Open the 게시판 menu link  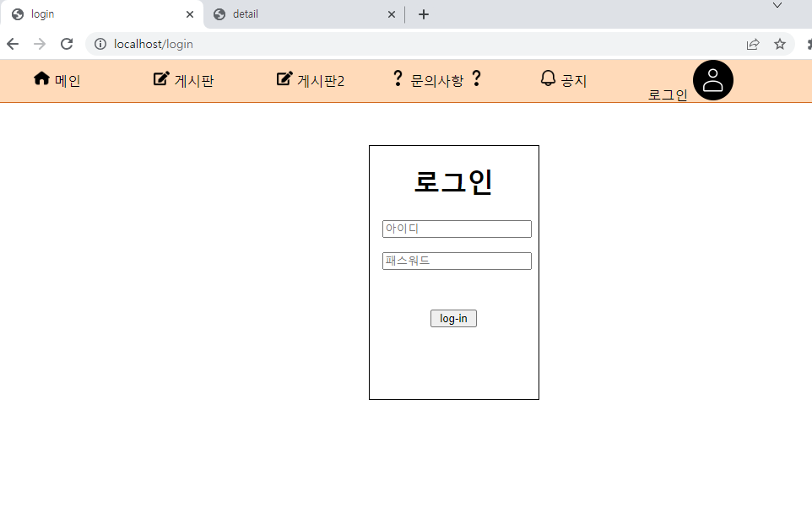[x=194, y=81]
